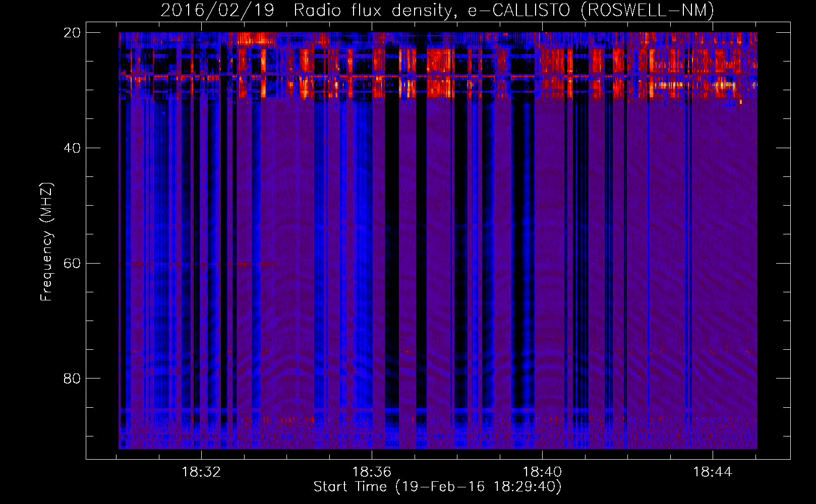This screenshot has height=504, width=816.
Task: Click the 80 frequency tick label
Action: point(72,379)
